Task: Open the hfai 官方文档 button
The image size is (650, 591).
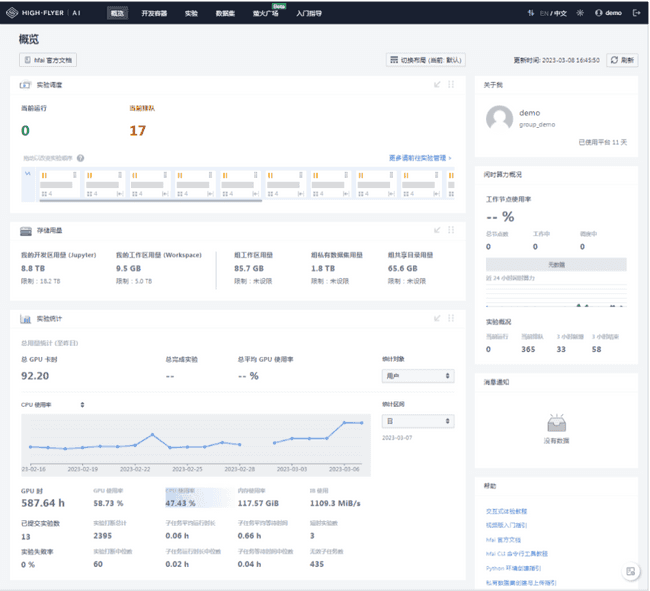Action: point(47,60)
